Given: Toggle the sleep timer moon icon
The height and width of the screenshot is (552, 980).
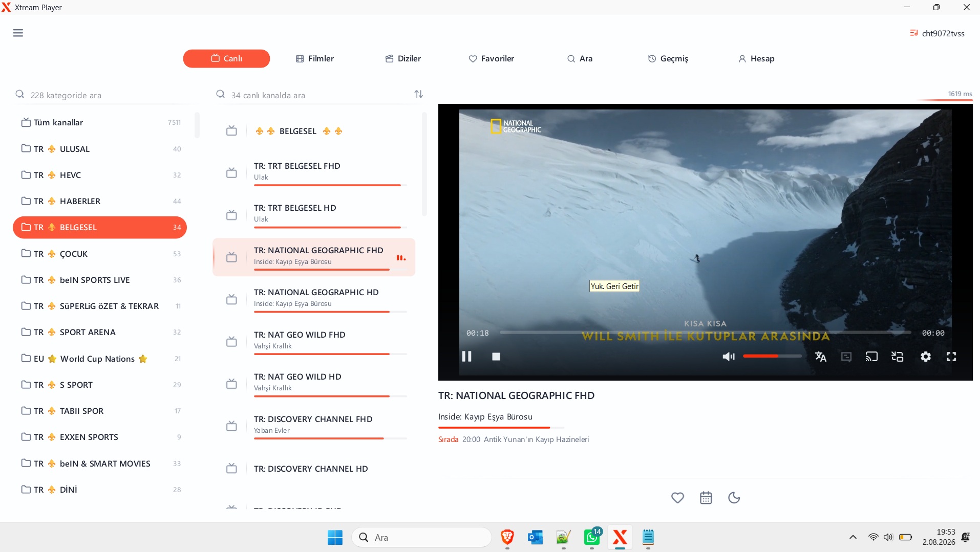Looking at the screenshot, I should [x=734, y=498].
